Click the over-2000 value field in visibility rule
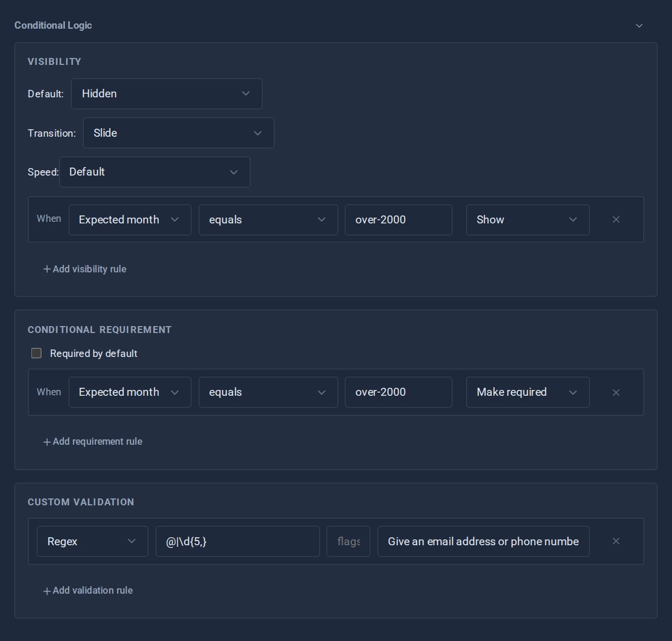This screenshot has width=672, height=641. click(x=399, y=220)
